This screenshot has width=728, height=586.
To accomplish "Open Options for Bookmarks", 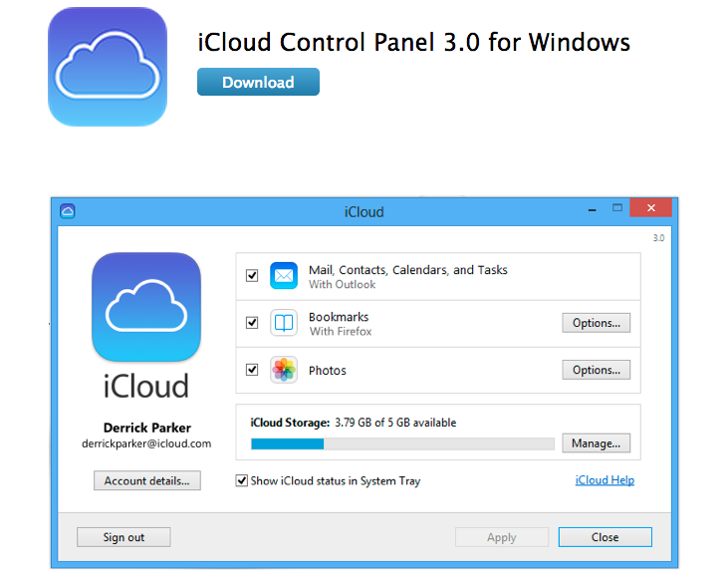I will 597,323.
